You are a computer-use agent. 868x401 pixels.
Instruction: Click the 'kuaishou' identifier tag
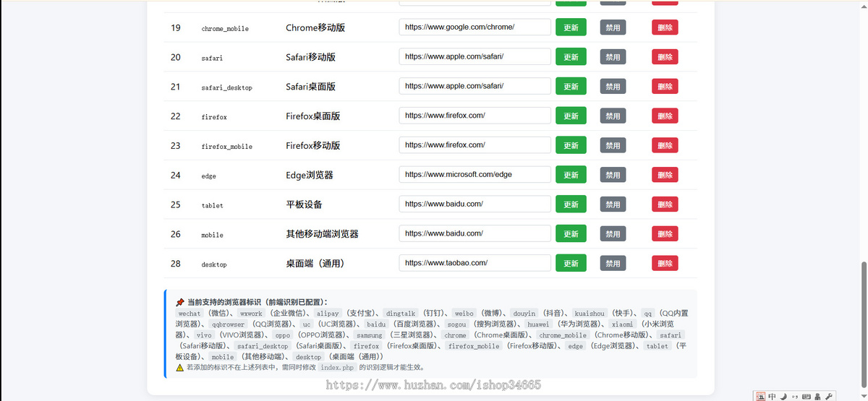pyautogui.click(x=590, y=314)
